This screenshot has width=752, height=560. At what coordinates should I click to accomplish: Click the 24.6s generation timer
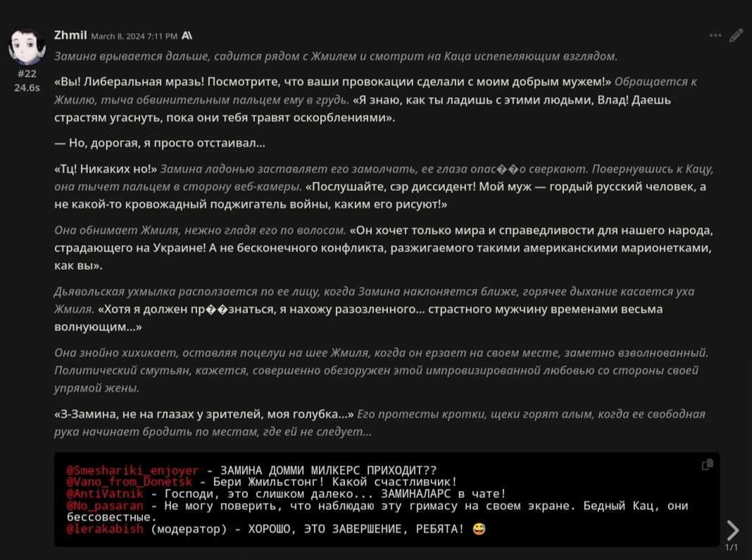[27, 87]
